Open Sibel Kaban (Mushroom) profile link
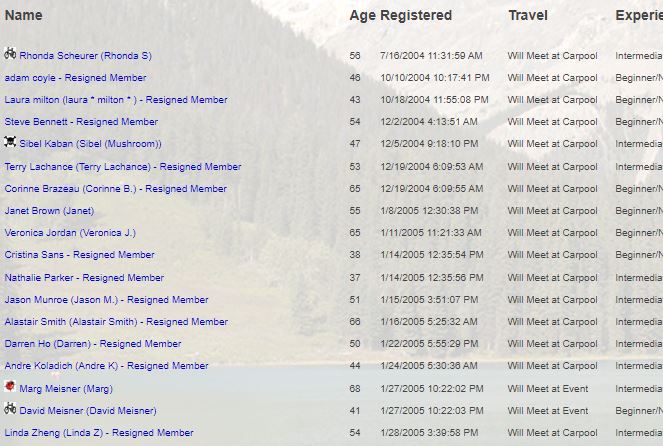 tap(90, 144)
